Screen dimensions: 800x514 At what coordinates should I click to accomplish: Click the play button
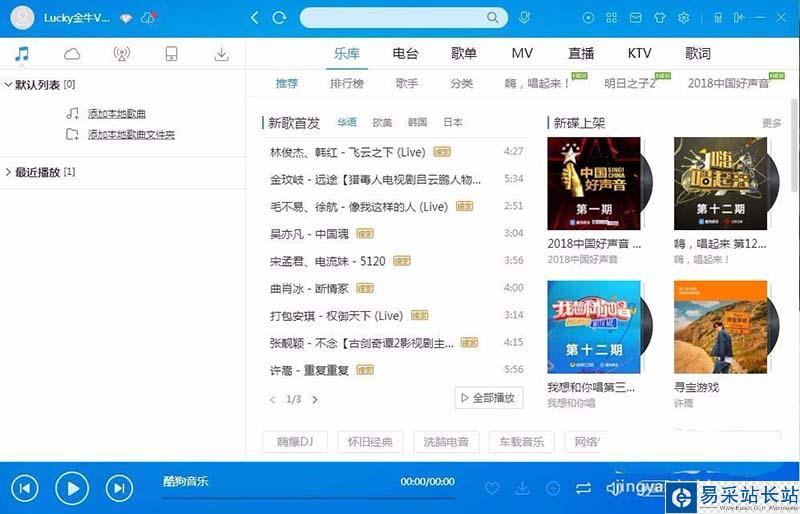[x=72, y=488]
